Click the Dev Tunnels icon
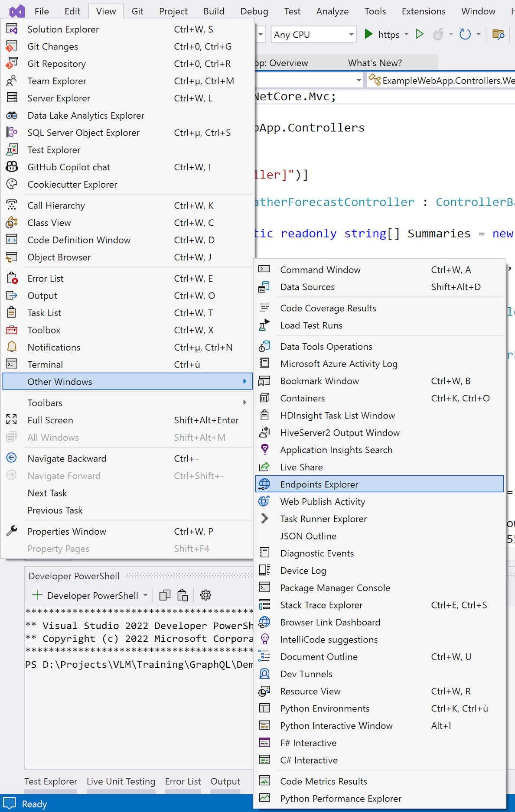 click(x=264, y=674)
